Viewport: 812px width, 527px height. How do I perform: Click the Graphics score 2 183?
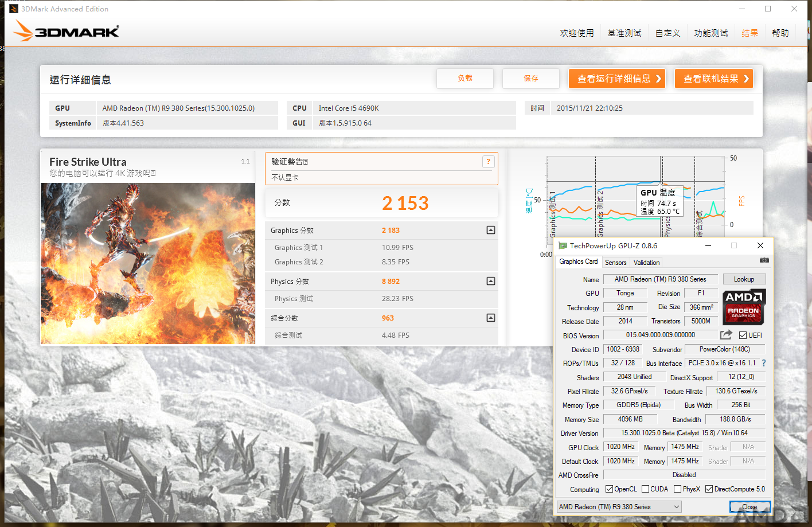point(391,231)
